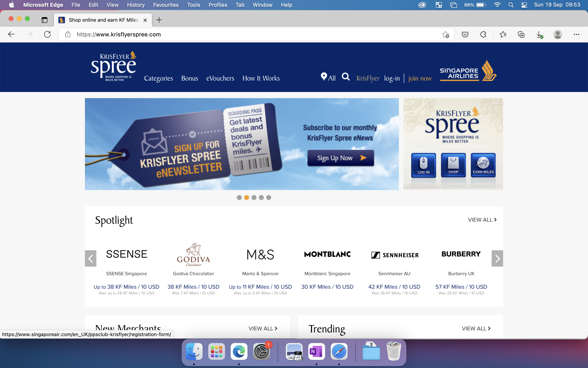Screen dimensions: 588x368
Task: Click the search magnifier icon in site navigation
Action: [x=346, y=77]
